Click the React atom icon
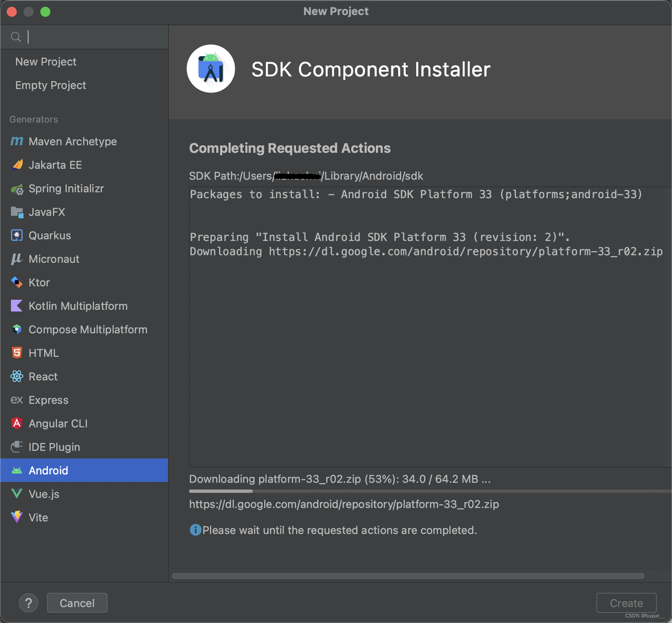The width and height of the screenshot is (672, 623). click(x=17, y=376)
